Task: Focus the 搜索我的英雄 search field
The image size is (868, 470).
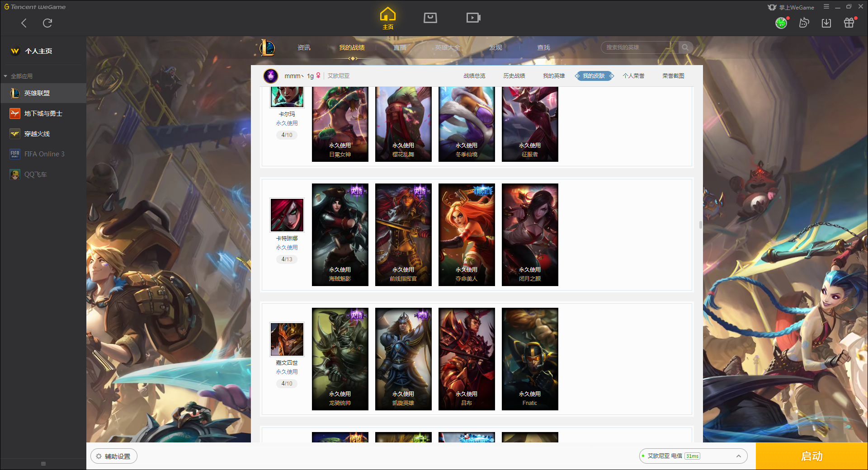Action: (640, 47)
